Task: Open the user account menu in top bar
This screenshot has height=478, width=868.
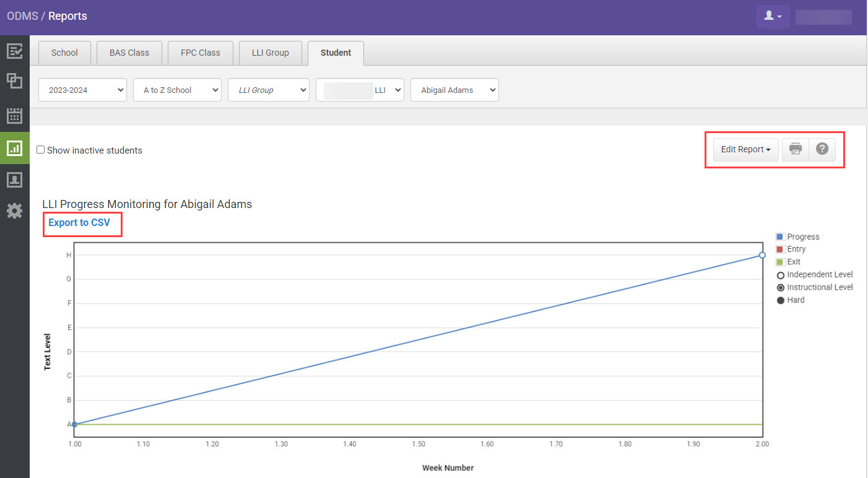Action: (x=773, y=17)
